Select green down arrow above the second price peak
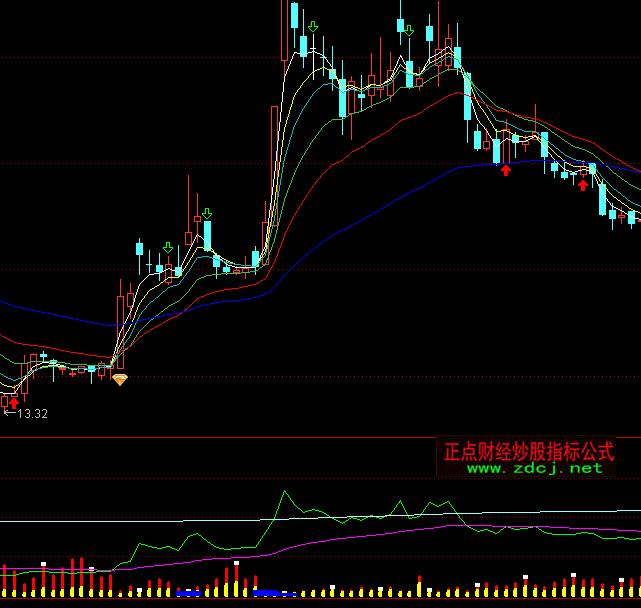Screen dimensions: 641x608 (x=408, y=30)
